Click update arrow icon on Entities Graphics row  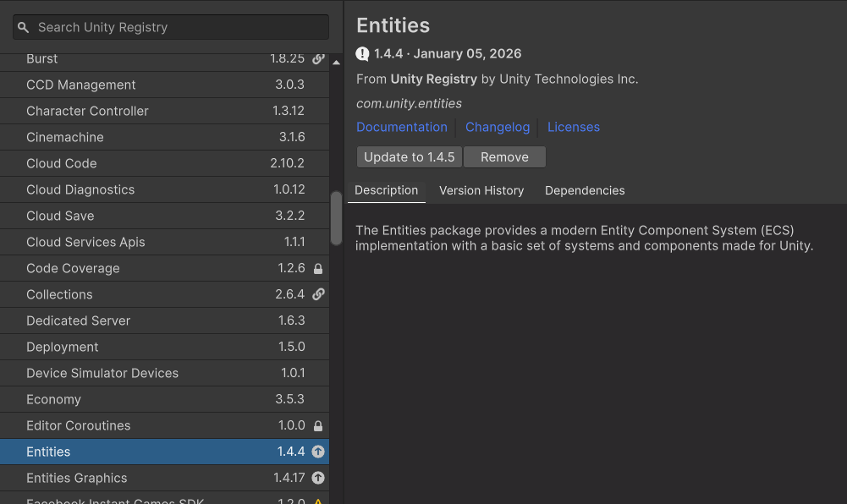(x=318, y=478)
